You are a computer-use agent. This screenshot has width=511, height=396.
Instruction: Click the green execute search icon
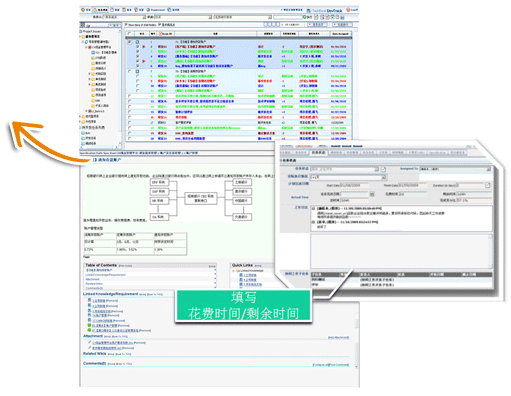(304, 17)
